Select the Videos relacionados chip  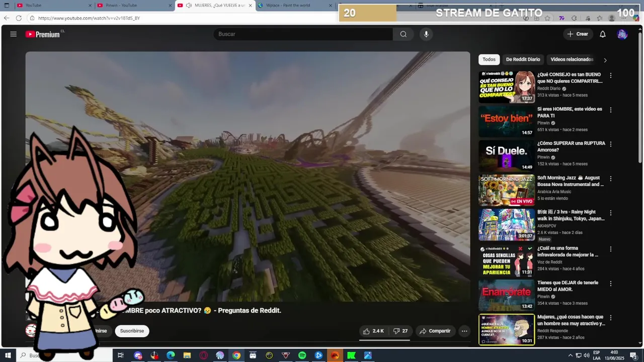(572, 59)
